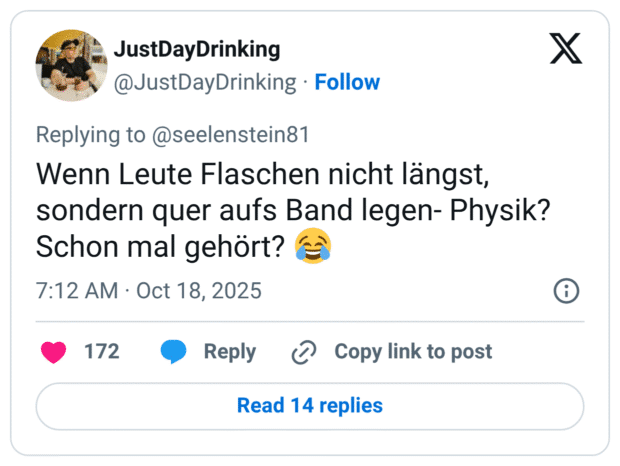Click the 172 likes count

(x=101, y=352)
